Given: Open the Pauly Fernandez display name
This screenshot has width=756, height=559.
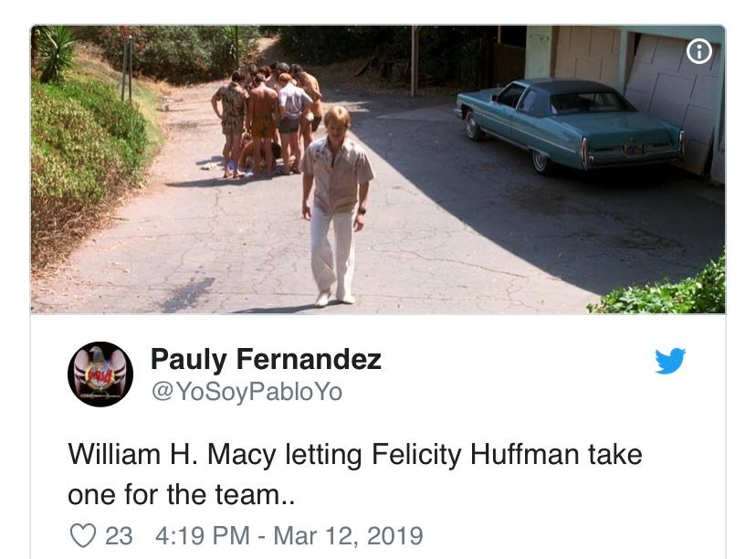Looking at the screenshot, I should coord(266,359).
